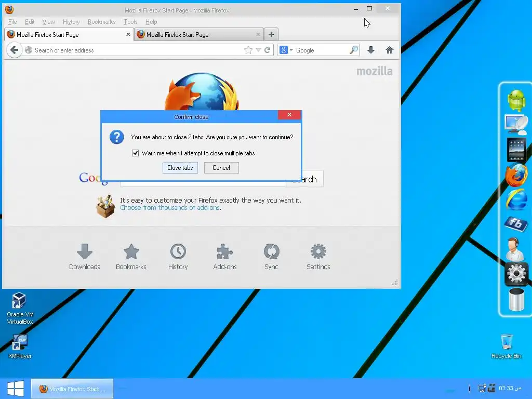The height and width of the screenshot is (399, 532).
Task: Click the small Firefox icon in title bar
Action: (x=9, y=9)
